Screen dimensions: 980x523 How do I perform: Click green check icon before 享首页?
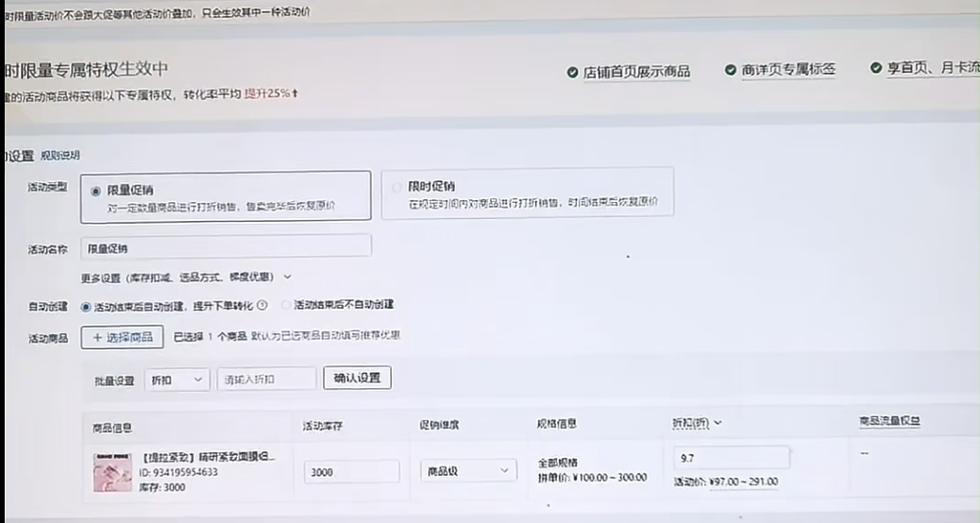pyautogui.click(x=876, y=67)
